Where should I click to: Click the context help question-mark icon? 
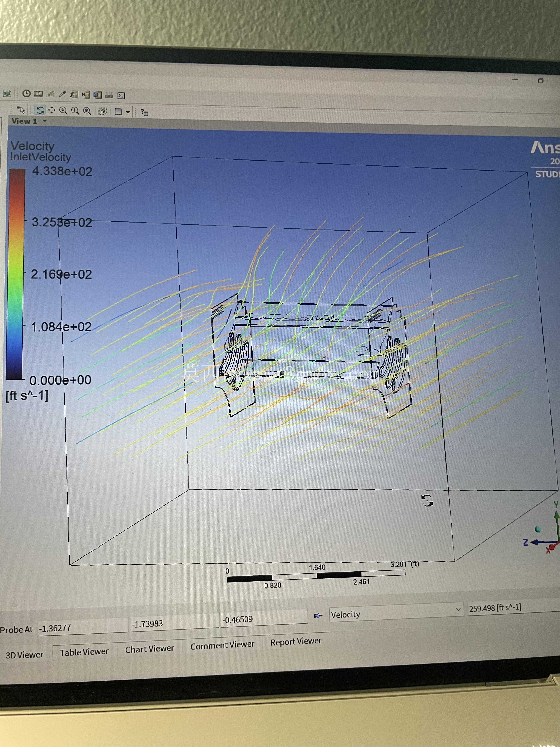click(x=144, y=112)
